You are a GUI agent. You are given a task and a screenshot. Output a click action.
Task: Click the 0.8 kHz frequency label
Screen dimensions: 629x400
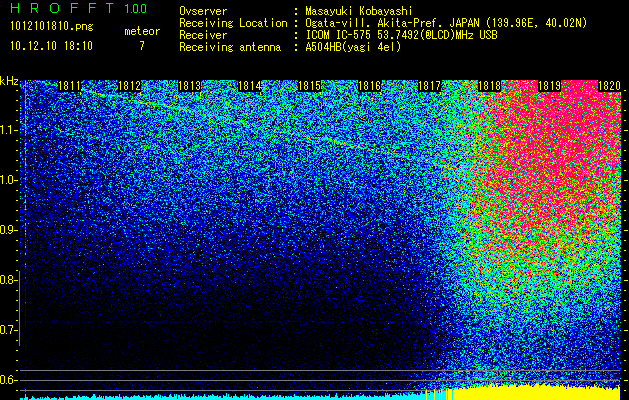(8, 280)
